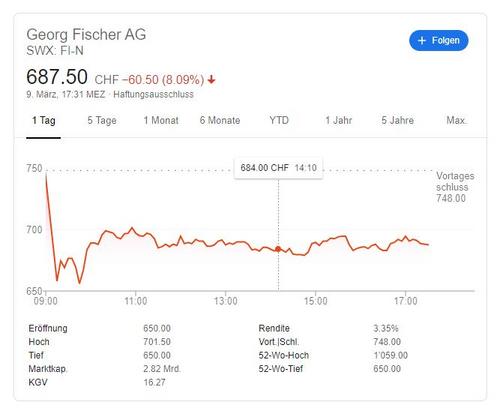Image resolution: width=503 pixels, height=411 pixels.
Task: Switch to the 1 Jahr view
Action: point(339,120)
